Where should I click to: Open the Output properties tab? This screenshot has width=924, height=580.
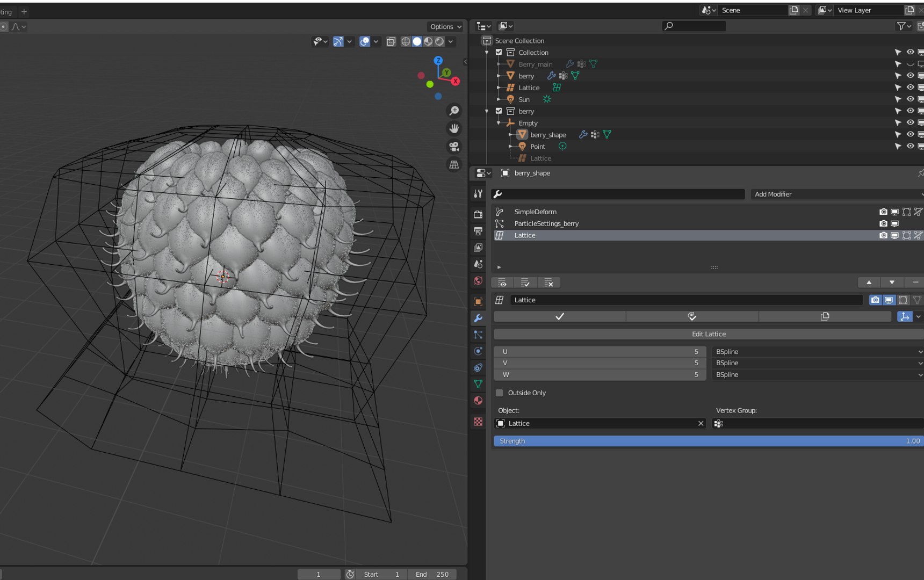[478, 231]
